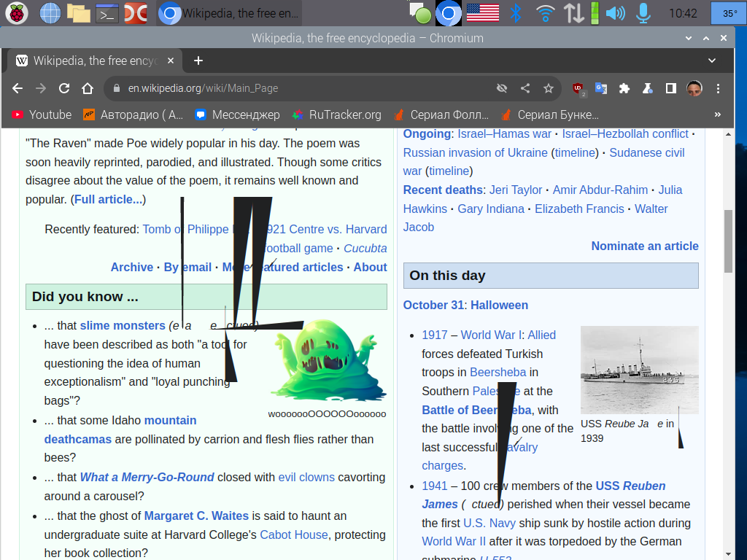Switch keyboard layout via US flag
747x560 pixels.
pyautogui.click(x=483, y=13)
